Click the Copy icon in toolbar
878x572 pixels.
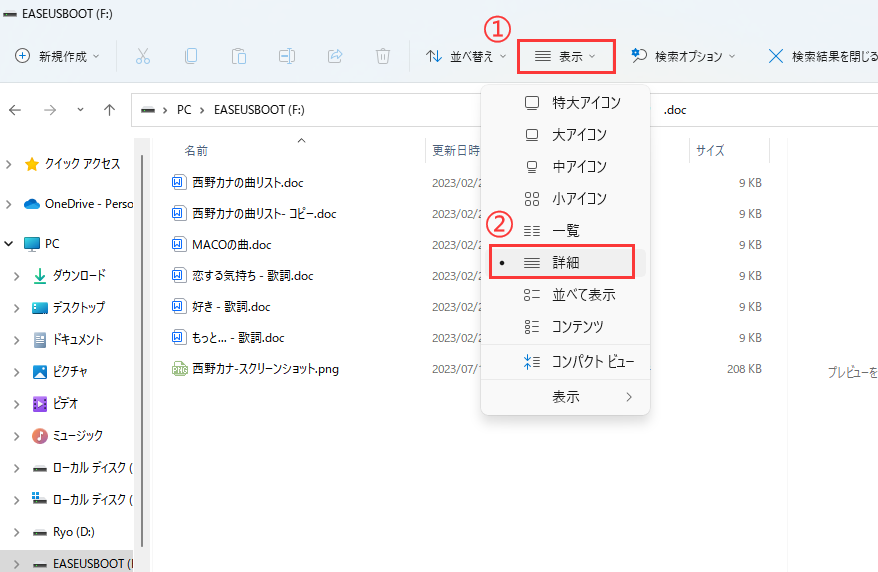coord(191,56)
